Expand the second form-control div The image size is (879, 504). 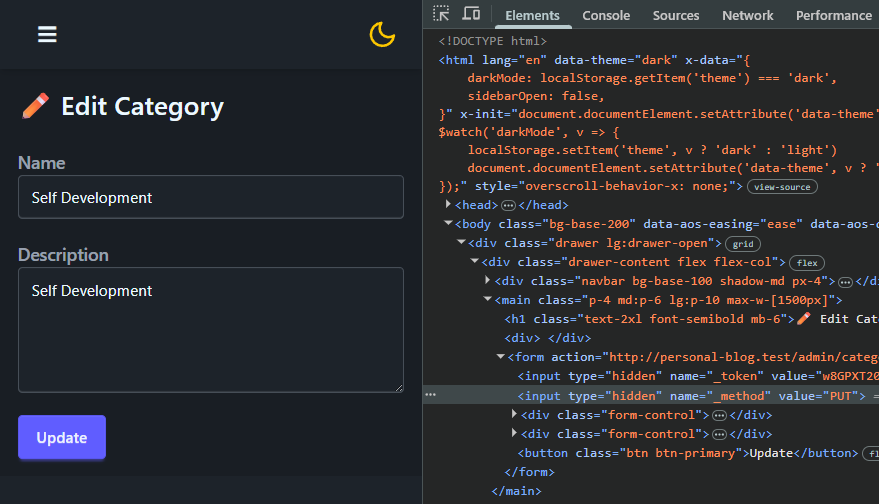tap(514, 433)
